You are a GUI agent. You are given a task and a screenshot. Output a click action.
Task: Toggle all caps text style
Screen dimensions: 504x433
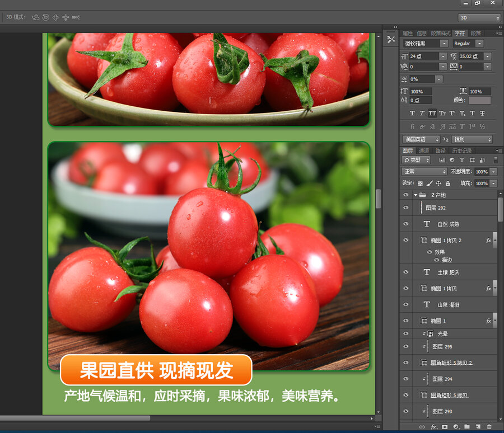[x=432, y=114]
